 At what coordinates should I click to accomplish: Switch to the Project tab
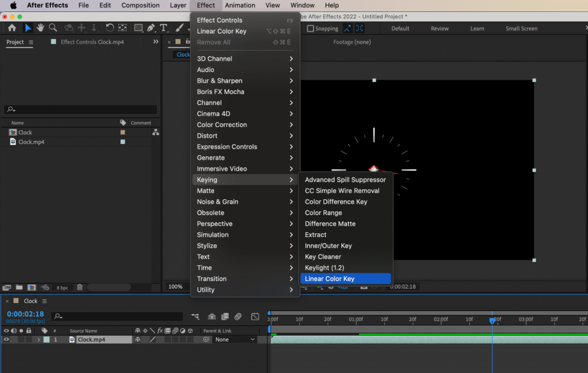click(x=15, y=41)
